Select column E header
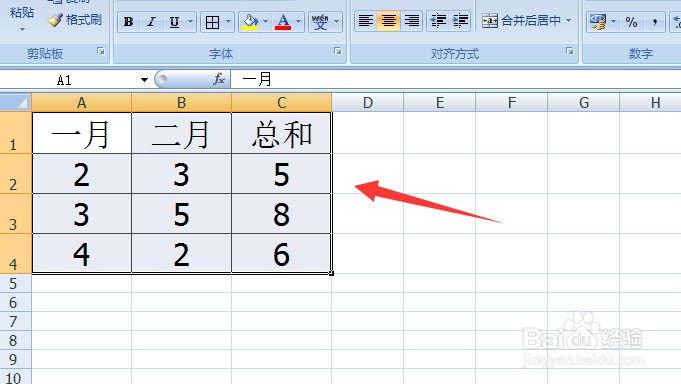This screenshot has width=681, height=384. tap(440, 103)
